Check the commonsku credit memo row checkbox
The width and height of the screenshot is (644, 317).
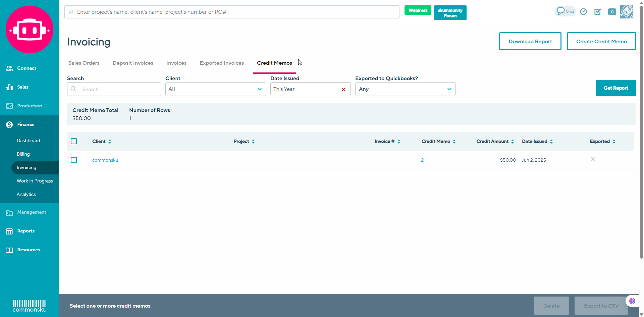74,160
